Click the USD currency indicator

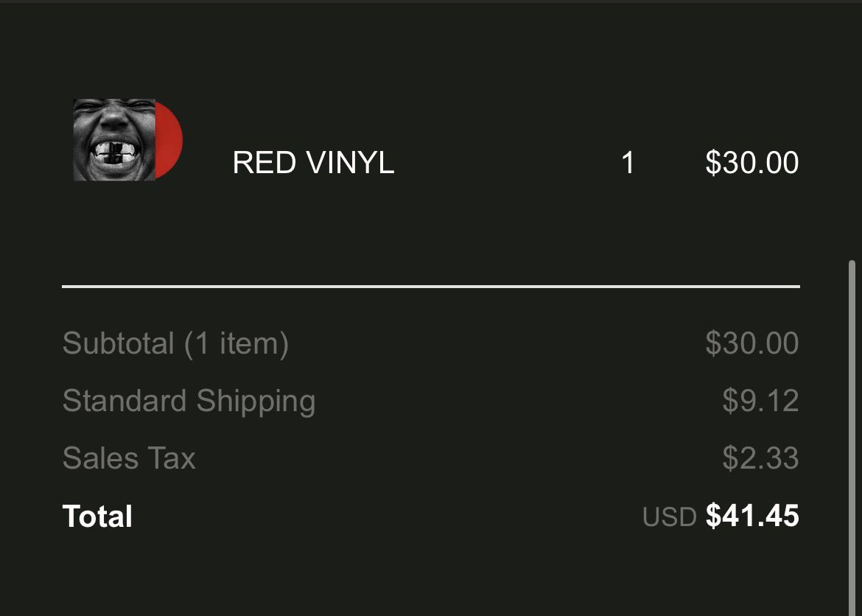[669, 517]
